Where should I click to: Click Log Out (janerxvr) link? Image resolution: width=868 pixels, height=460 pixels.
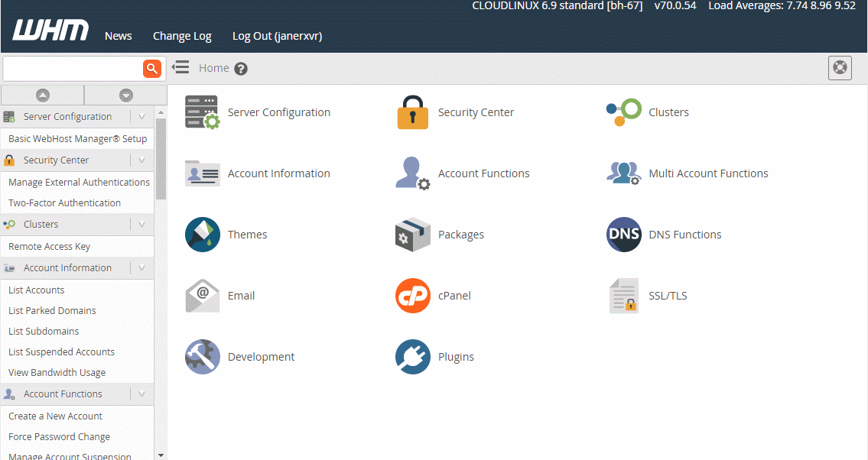pyautogui.click(x=277, y=36)
